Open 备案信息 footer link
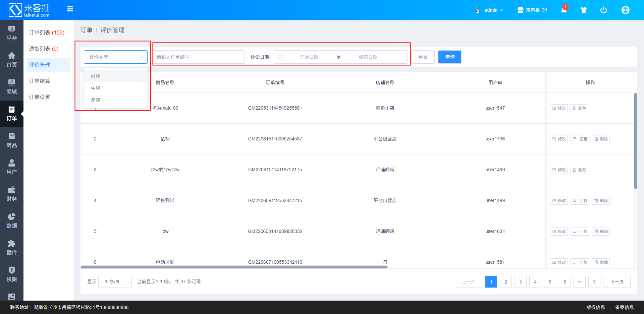 624,307
